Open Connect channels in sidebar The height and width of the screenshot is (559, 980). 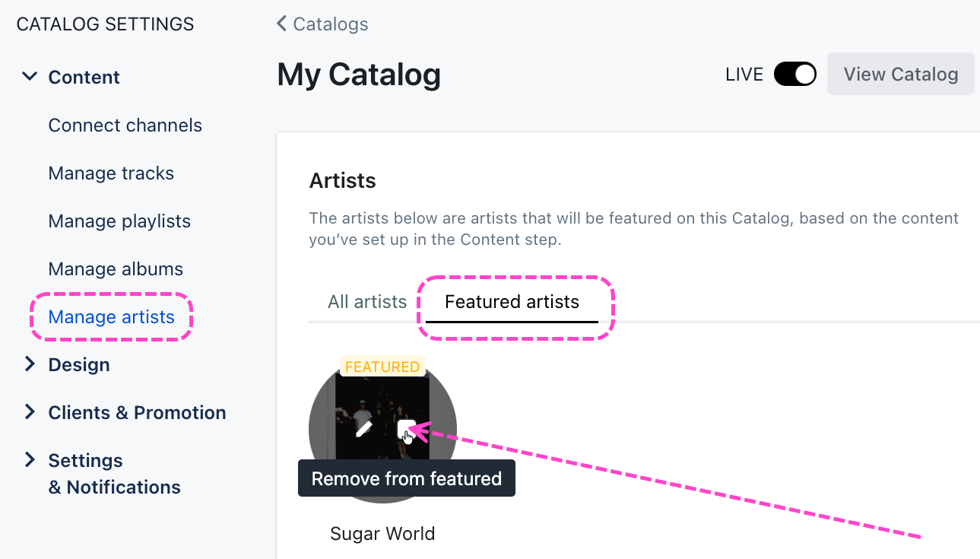[x=125, y=125]
